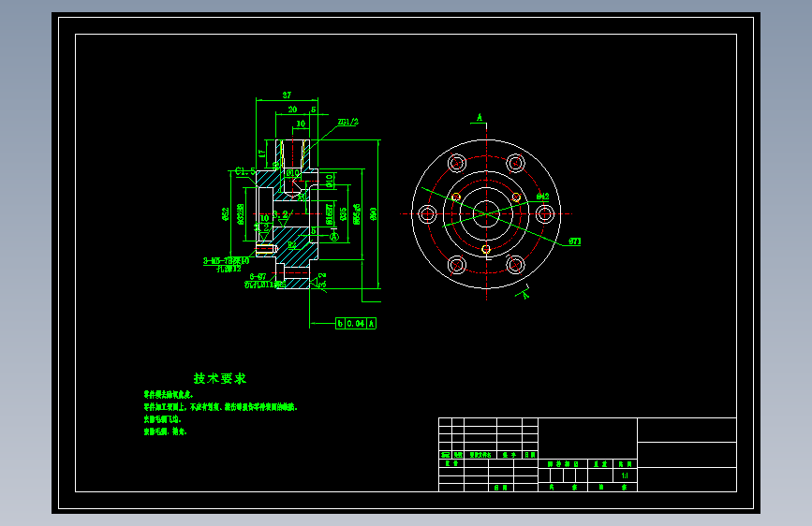Click datum letter A in tolerance frame
This screenshot has width=812, height=526.
(371, 324)
